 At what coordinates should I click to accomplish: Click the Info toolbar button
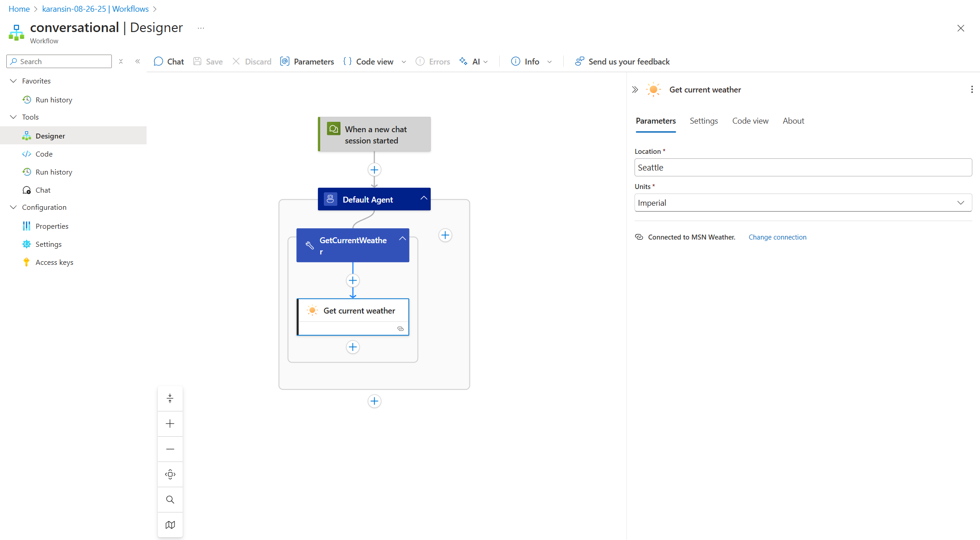click(x=525, y=61)
